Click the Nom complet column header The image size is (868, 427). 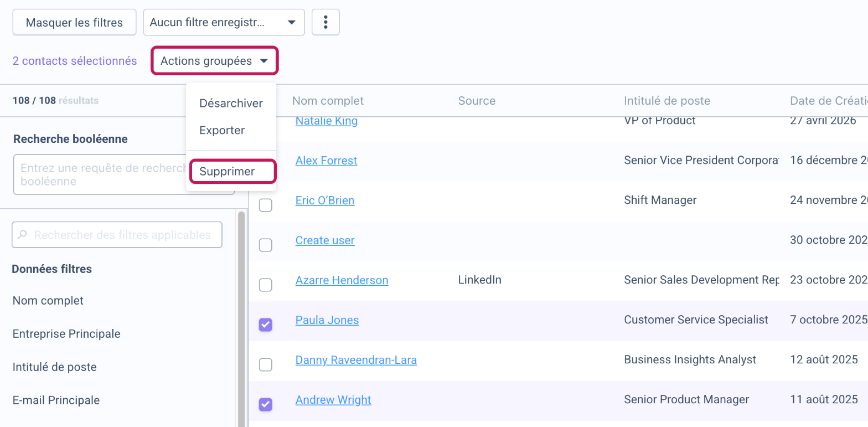pos(328,101)
